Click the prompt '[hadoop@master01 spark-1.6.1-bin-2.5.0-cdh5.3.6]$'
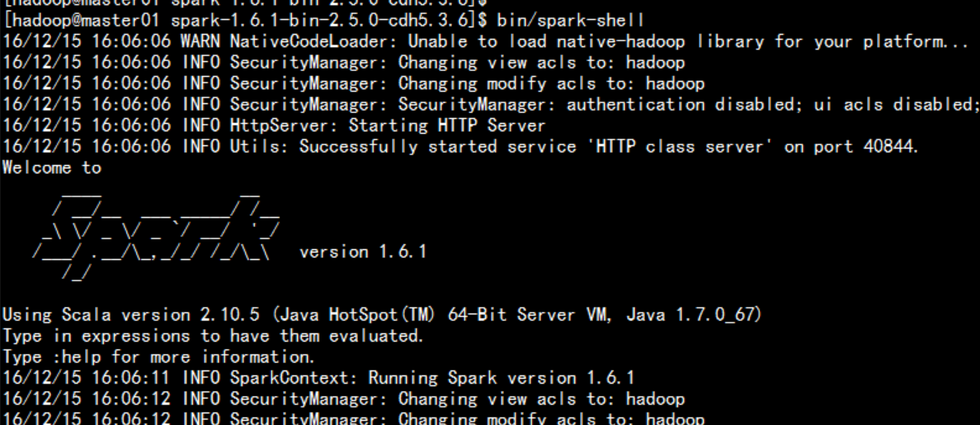This screenshot has width=980, height=425. pos(245,20)
